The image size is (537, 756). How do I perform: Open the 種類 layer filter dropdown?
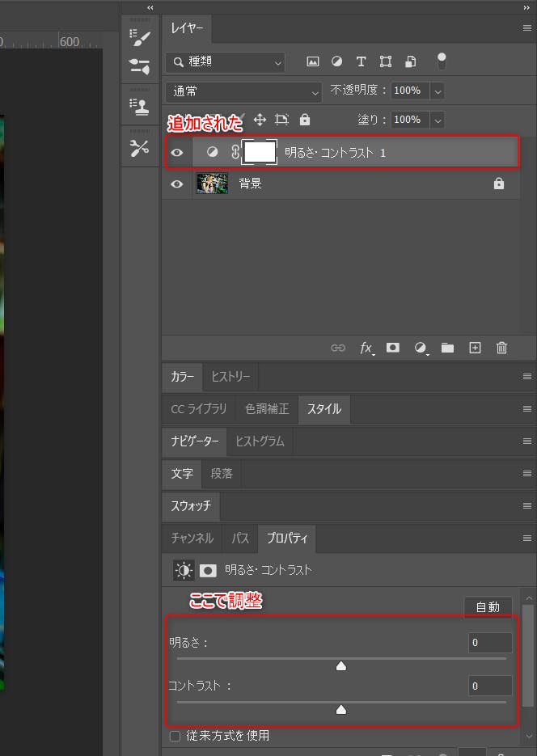click(x=226, y=61)
